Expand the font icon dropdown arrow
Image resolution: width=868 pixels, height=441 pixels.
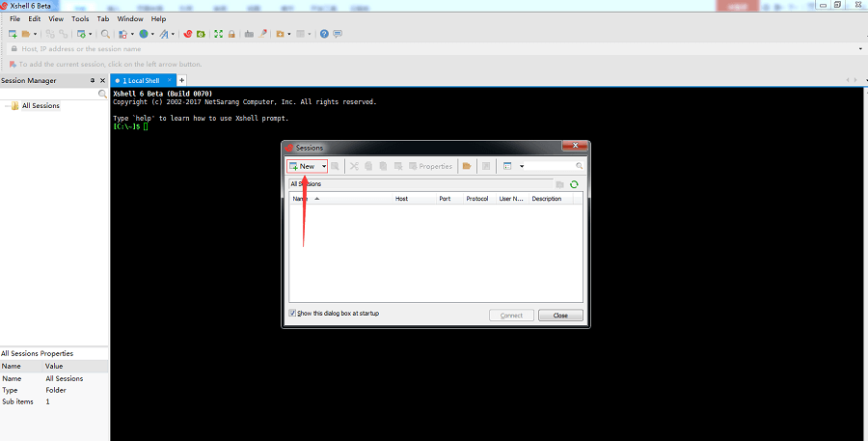pyautogui.click(x=173, y=35)
